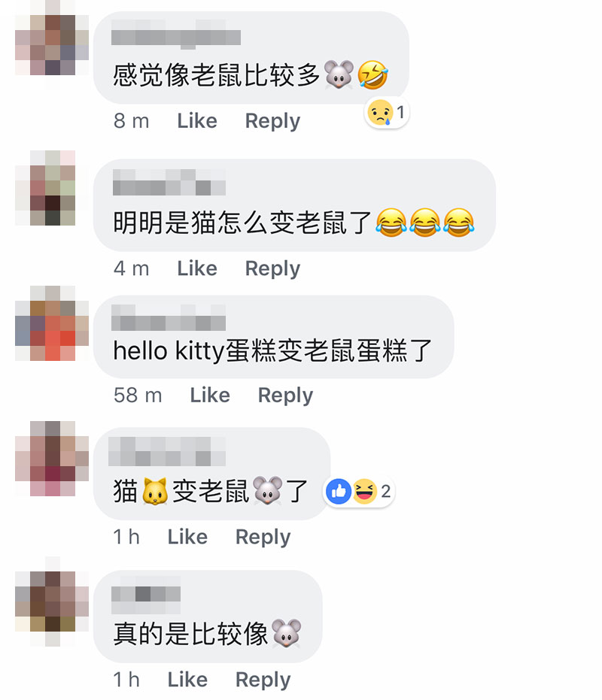Click the 58 m timestamp

[x=138, y=395]
